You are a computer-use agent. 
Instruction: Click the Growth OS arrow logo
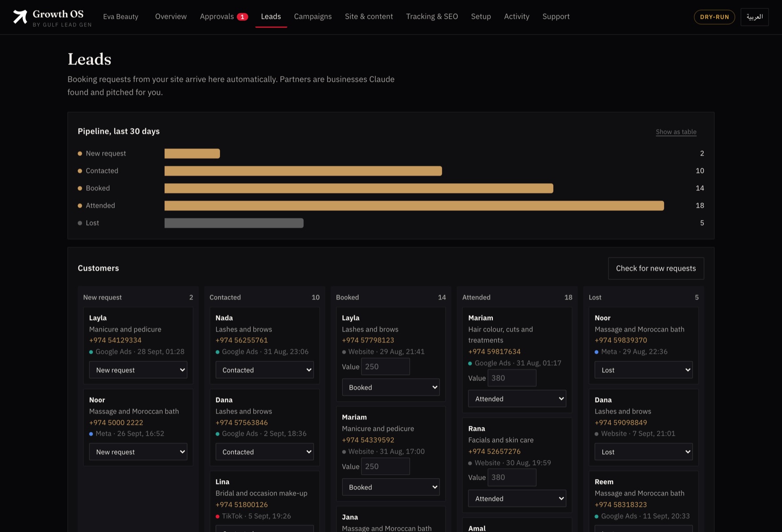click(20, 17)
